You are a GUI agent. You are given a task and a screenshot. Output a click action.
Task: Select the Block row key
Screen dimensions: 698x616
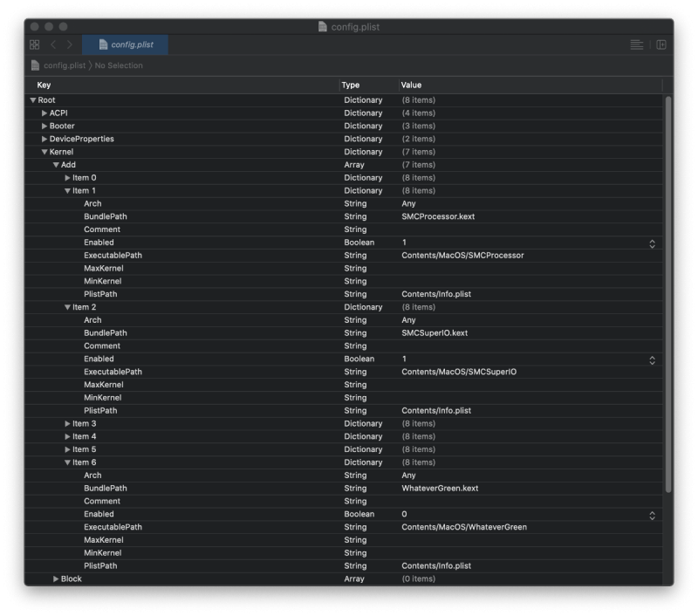tap(72, 578)
